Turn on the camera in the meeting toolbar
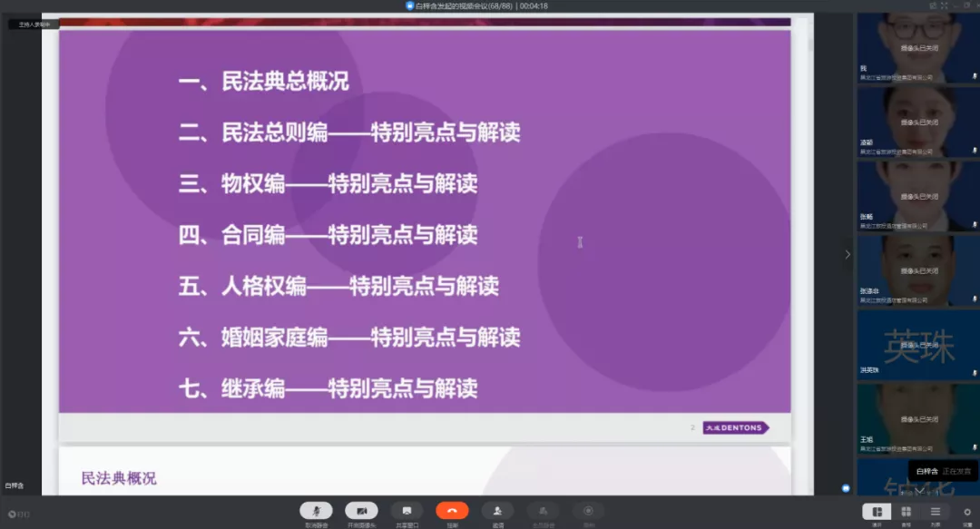The width and height of the screenshot is (980, 529). 361,511
